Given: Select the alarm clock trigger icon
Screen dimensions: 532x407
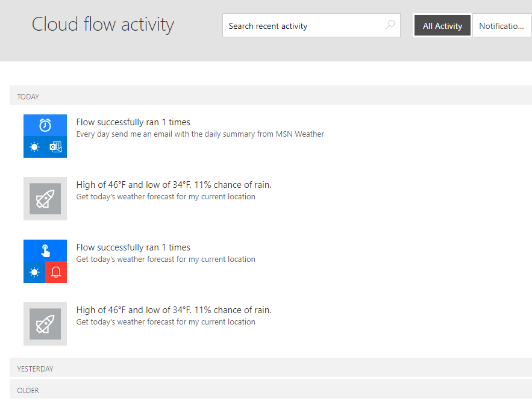Looking at the screenshot, I should (45, 125).
